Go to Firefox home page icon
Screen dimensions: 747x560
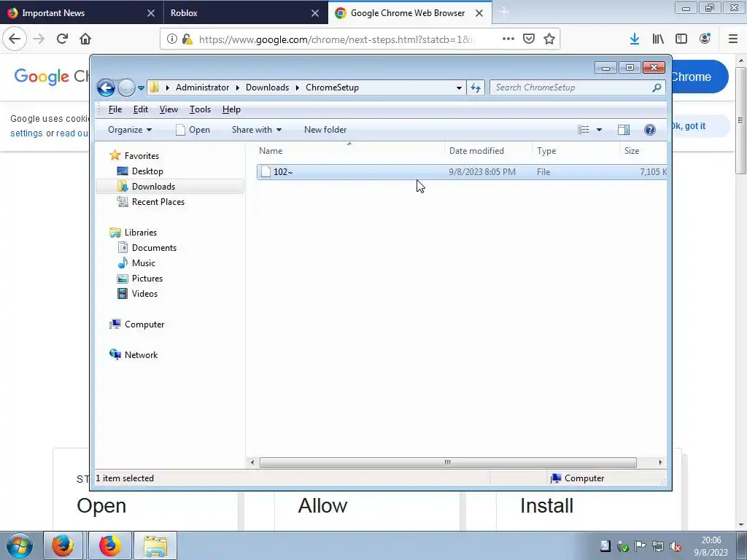[85, 39]
